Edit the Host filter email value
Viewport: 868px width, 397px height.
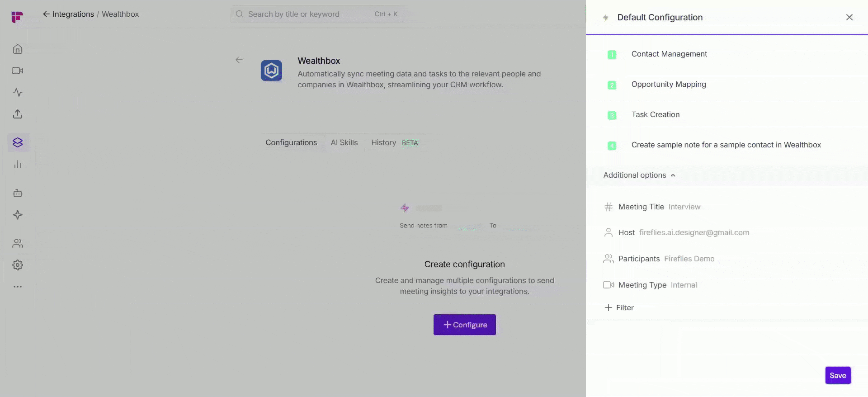coord(694,232)
